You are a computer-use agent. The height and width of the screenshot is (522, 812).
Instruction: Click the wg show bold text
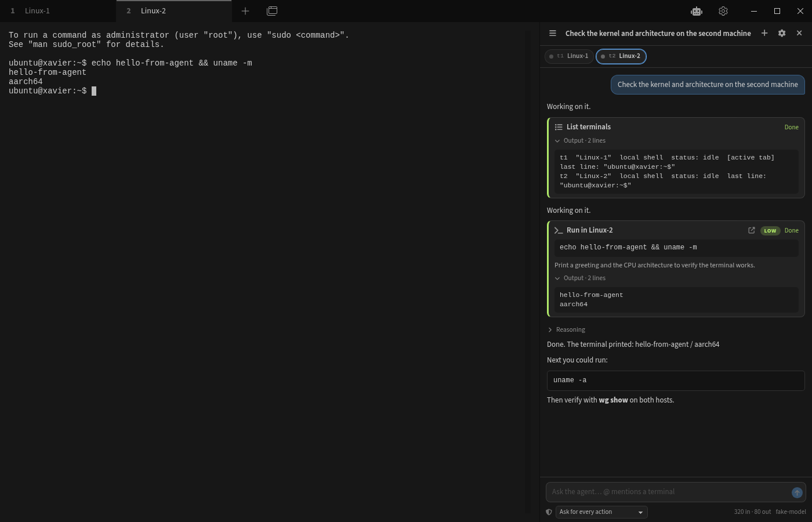pos(613,400)
